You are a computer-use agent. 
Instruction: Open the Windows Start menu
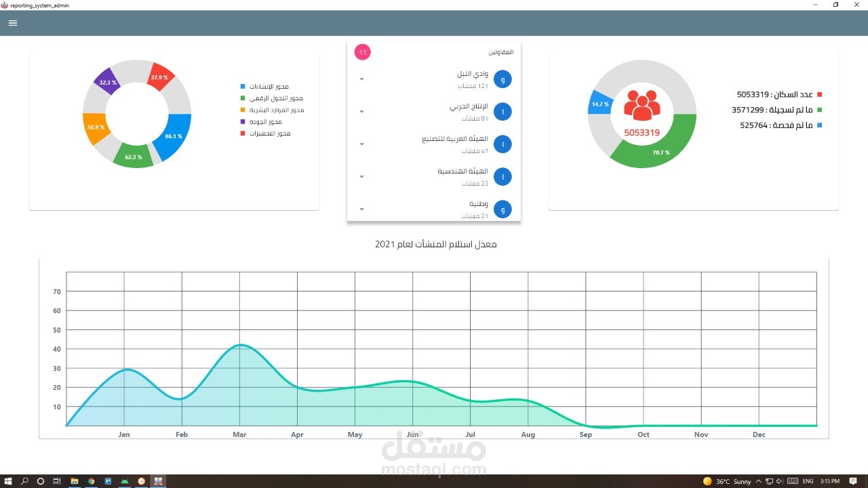pos(8,481)
